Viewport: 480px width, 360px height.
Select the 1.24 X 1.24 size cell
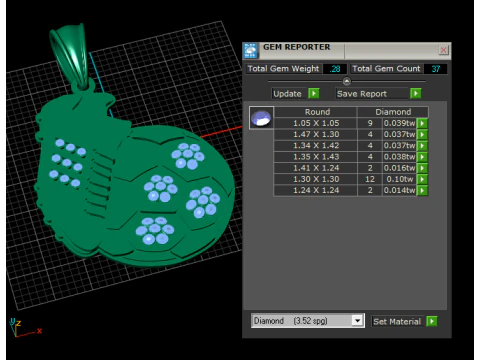pos(316,190)
